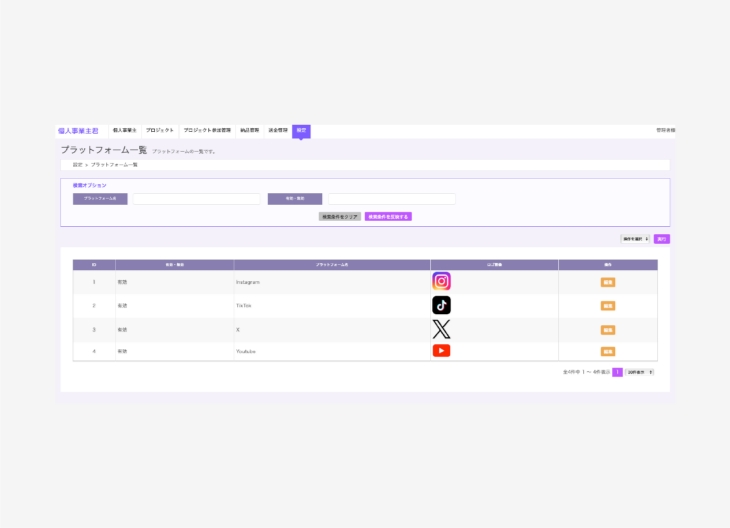
Task: Click the 有効・無効 column header
Action: click(x=175, y=264)
